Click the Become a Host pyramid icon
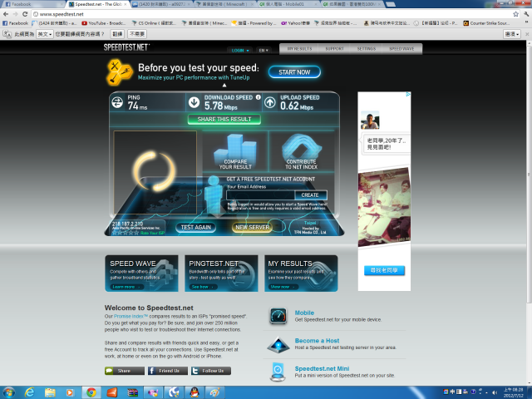 (278, 345)
